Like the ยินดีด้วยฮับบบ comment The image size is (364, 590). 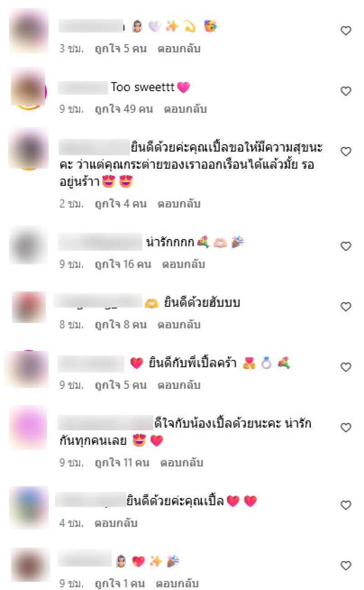tap(346, 307)
